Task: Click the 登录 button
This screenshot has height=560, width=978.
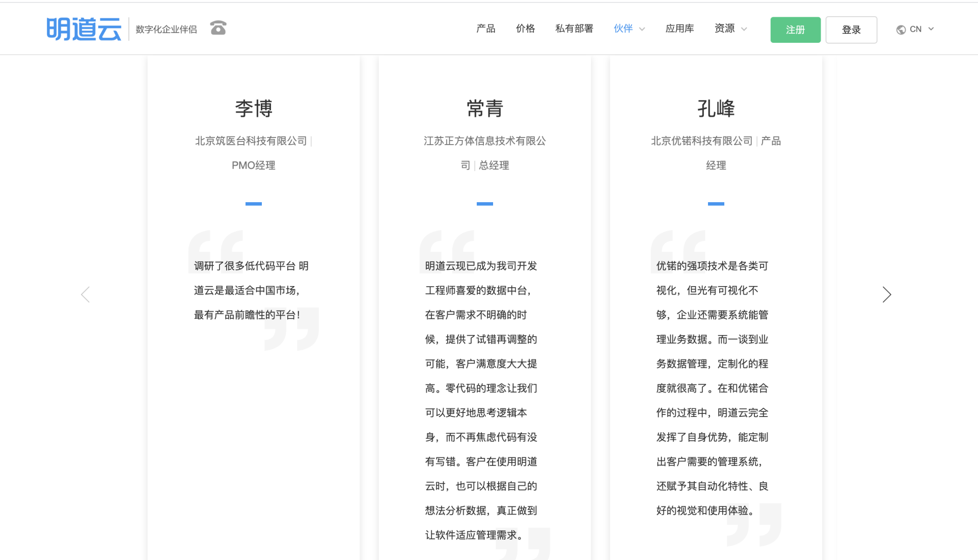Action: coord(851,30)
